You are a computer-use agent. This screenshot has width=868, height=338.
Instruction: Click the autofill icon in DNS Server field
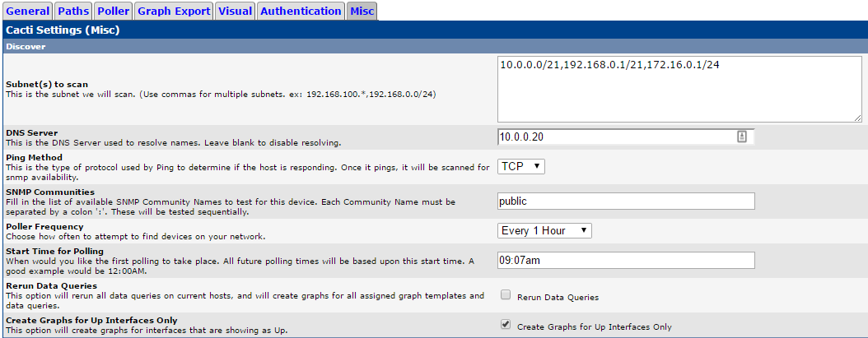pos(742,137)
